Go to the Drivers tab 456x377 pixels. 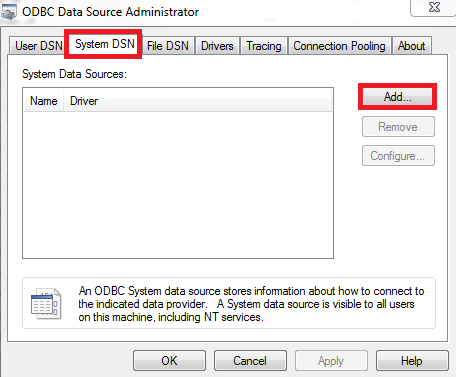(x=217, y=46)
